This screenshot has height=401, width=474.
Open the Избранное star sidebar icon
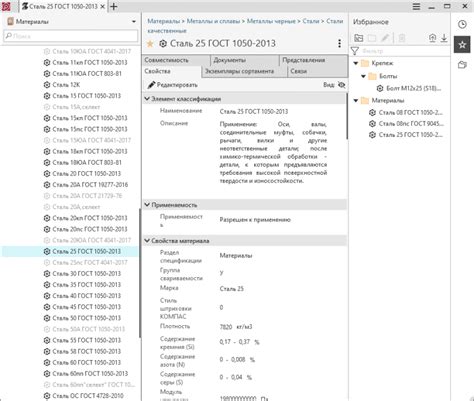coord(462,45)
